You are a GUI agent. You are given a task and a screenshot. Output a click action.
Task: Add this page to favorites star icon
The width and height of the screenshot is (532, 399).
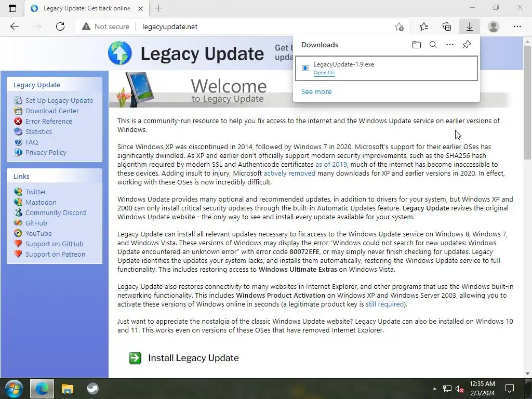tap(400, 26)
